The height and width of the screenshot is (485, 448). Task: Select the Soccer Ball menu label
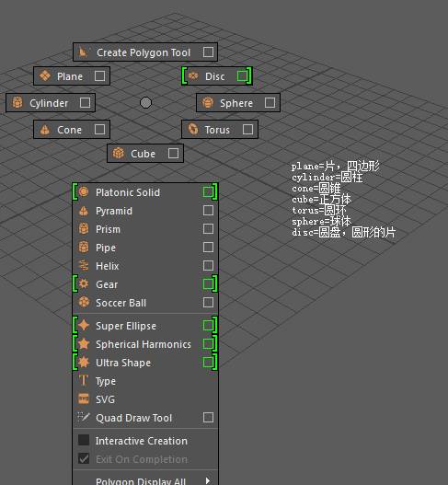pyautogui.click(x=121, y=303)
